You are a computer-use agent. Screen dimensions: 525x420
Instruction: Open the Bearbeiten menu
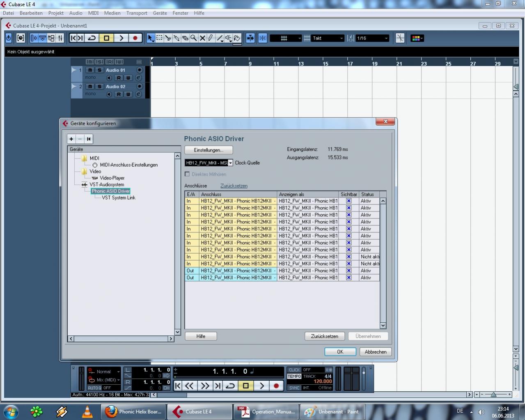31,13
